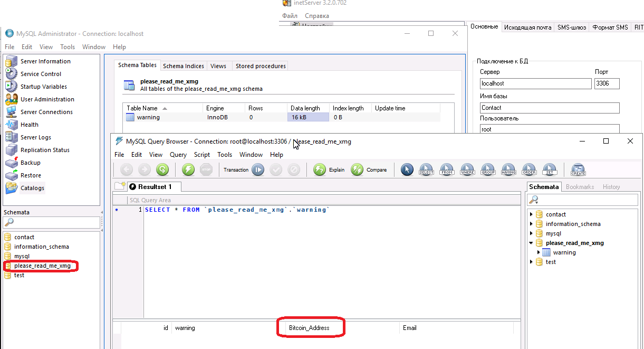
Task: Select the mouse pointer tool icon
Action: coord(407,169)
